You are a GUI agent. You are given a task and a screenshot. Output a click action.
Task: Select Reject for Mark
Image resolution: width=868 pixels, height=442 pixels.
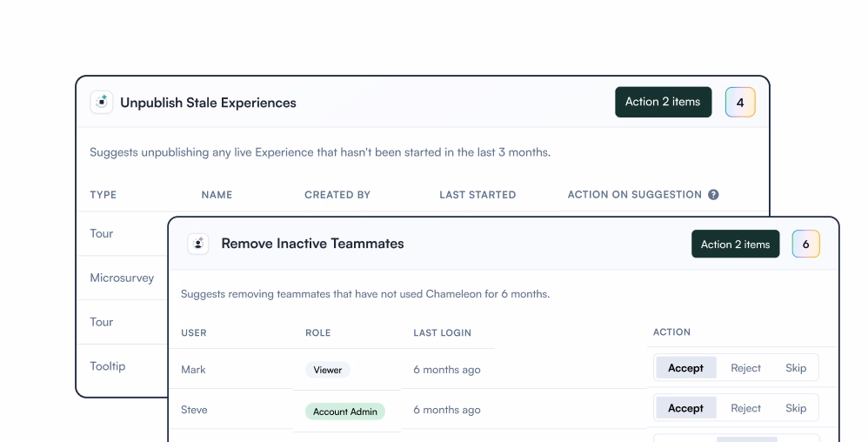tap(745, 368)
